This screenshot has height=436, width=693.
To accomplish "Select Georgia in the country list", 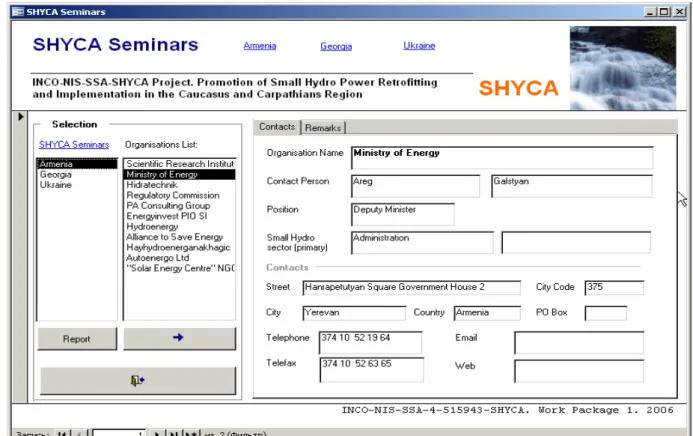I will point(77,174).
